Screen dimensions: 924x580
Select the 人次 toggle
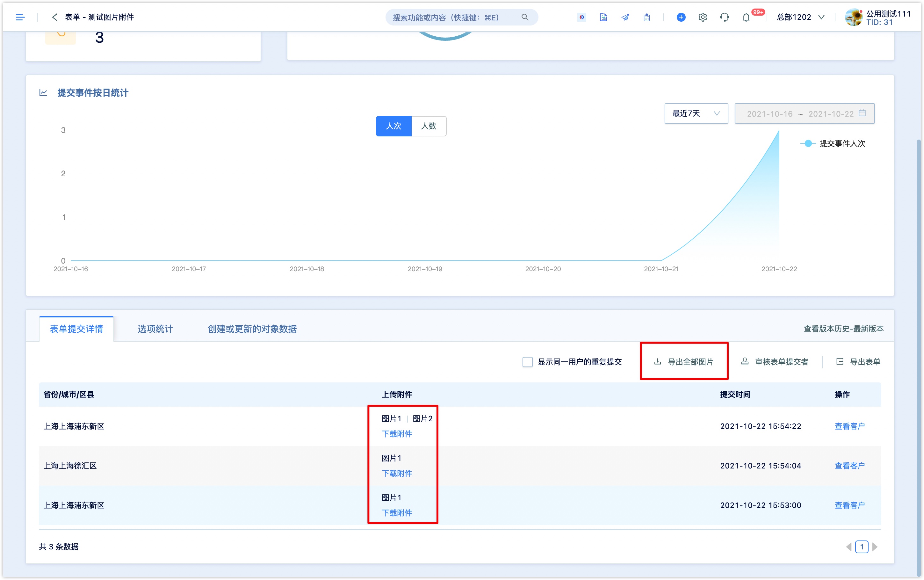(393, 126)
